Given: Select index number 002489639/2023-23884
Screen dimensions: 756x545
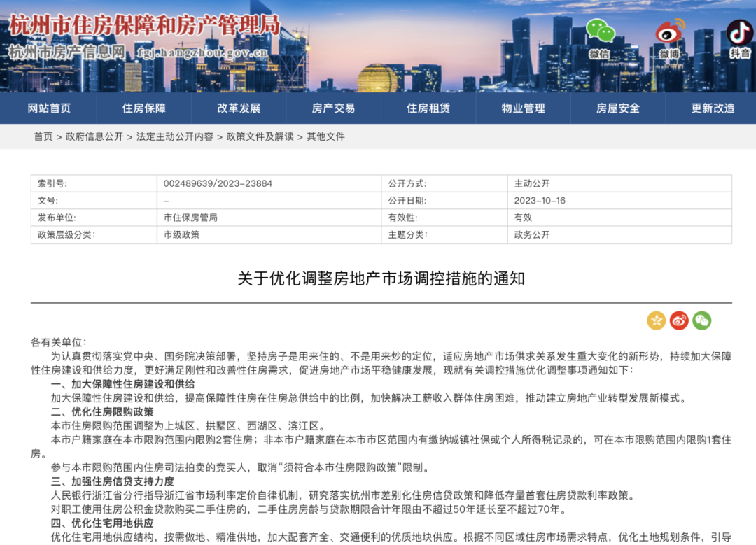Looking at the screenshot, I should (x=218, y=183).
